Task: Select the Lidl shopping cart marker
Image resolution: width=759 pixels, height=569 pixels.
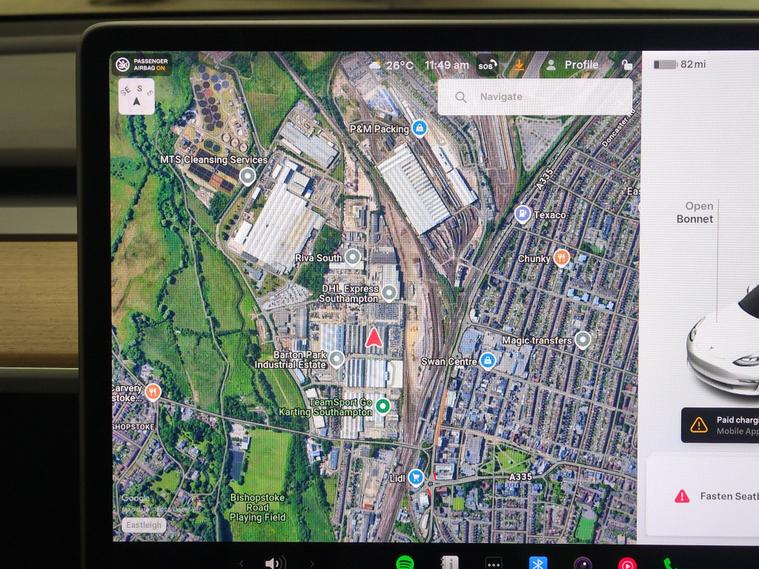Action: click(415, 477)
